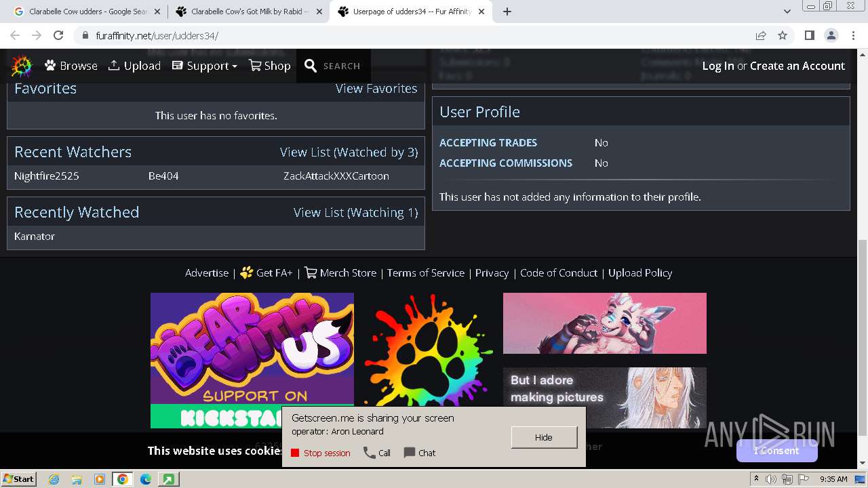Open the Chrome profile avatar
The height and width of the screenshot is (488, 868).
[x=831, y=35]
